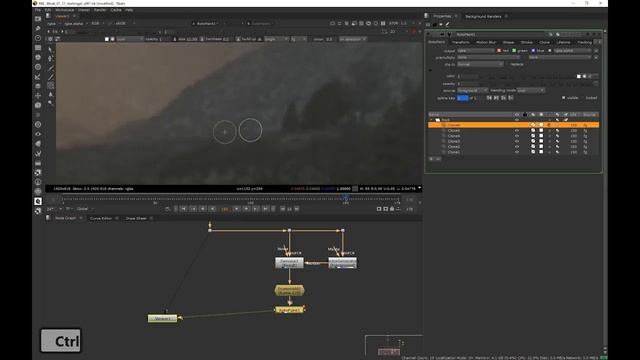640x360 pixels.
Task: Open the premultiply dropdown
Action: [x=489, y=58]
